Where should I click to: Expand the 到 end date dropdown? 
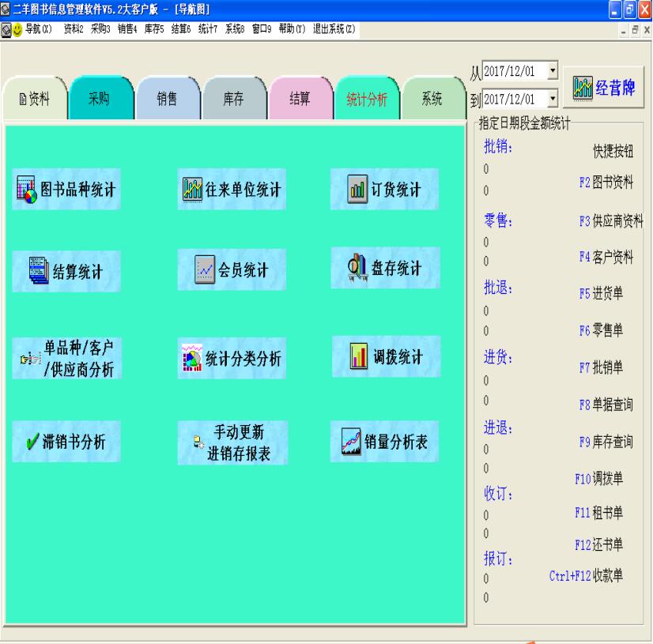553,99
